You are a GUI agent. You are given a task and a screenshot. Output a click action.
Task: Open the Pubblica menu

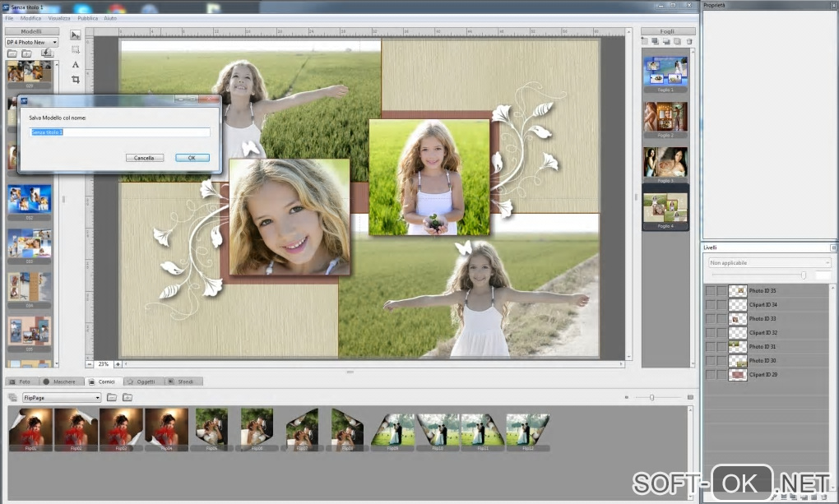(87, 17)
